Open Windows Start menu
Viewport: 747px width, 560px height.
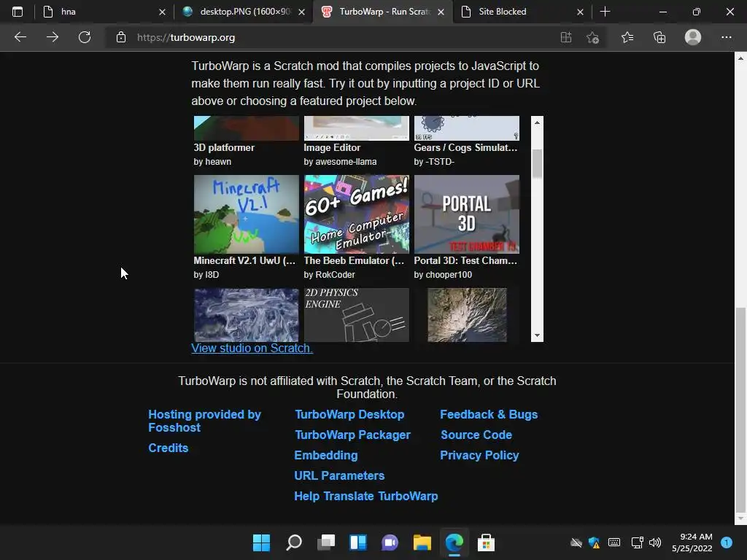click(x=261, y=542)
